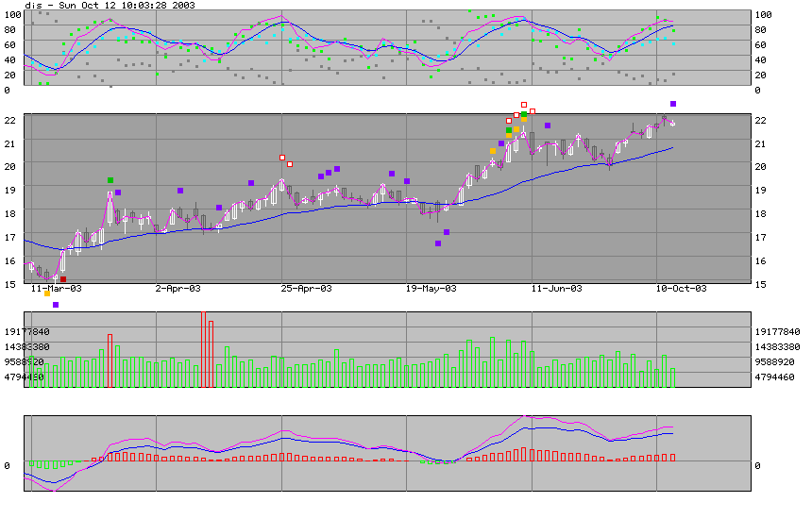Click the 11-Jun-03 date label
The height and width of the screenshot is (519, 812).
coord(556,289)
